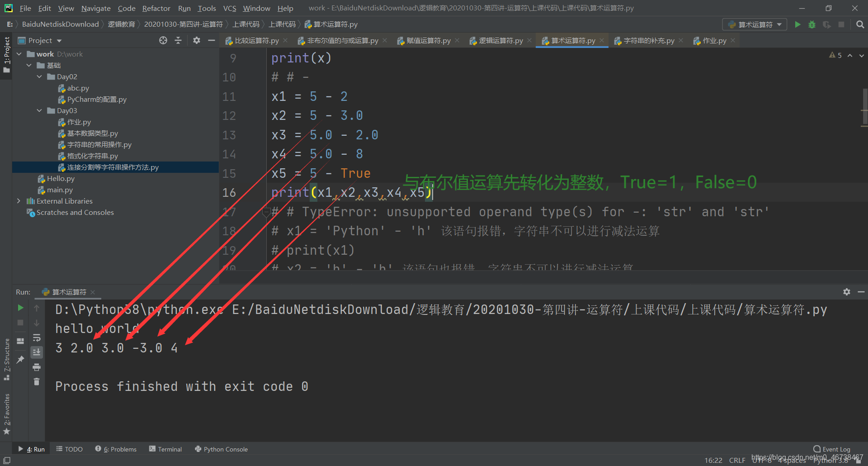Click 上课代码 breadcrumb before the file name
Image resolution: width=868 pixels, height=466 pixels.
tap(282, 24)
